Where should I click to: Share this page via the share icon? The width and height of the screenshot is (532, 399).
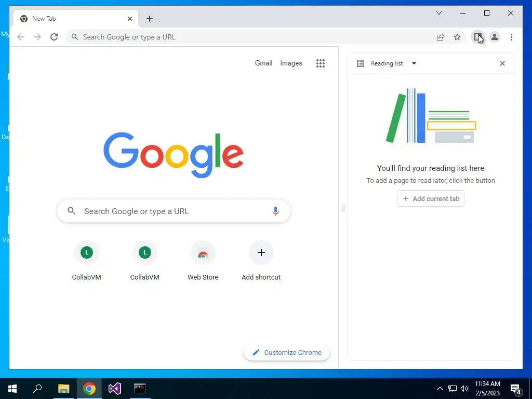tap(441, 37)
